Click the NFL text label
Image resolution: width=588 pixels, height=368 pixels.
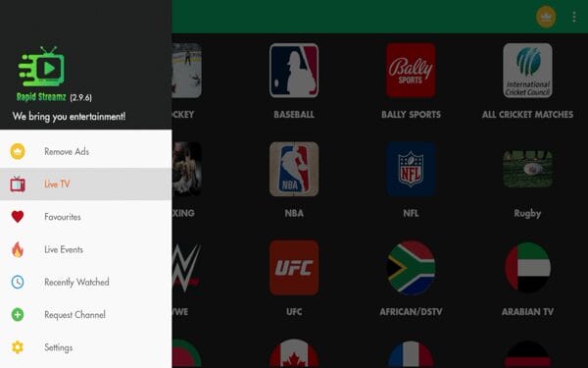pos(411,213)
